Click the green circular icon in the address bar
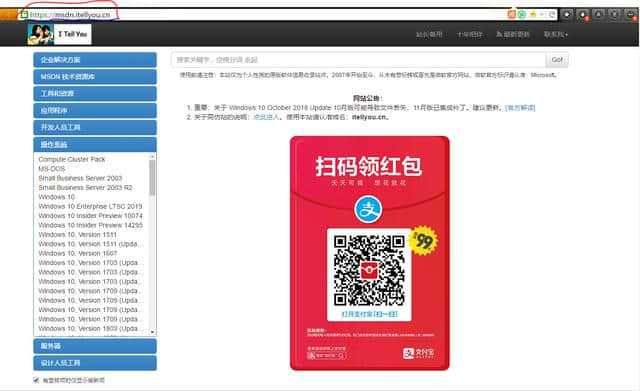 coord(522,14)
